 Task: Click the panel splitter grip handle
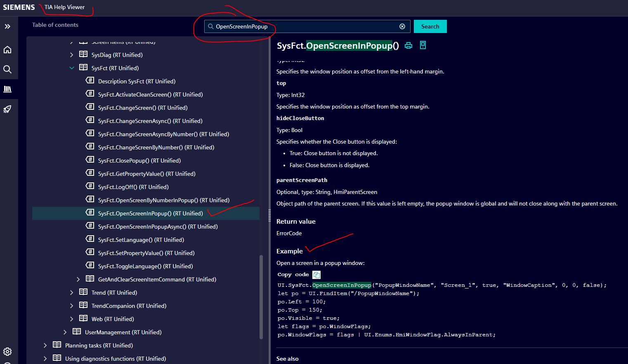click(270, 215)
